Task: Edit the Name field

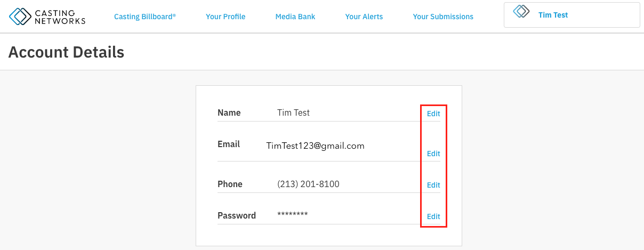Action: (433, 114)
